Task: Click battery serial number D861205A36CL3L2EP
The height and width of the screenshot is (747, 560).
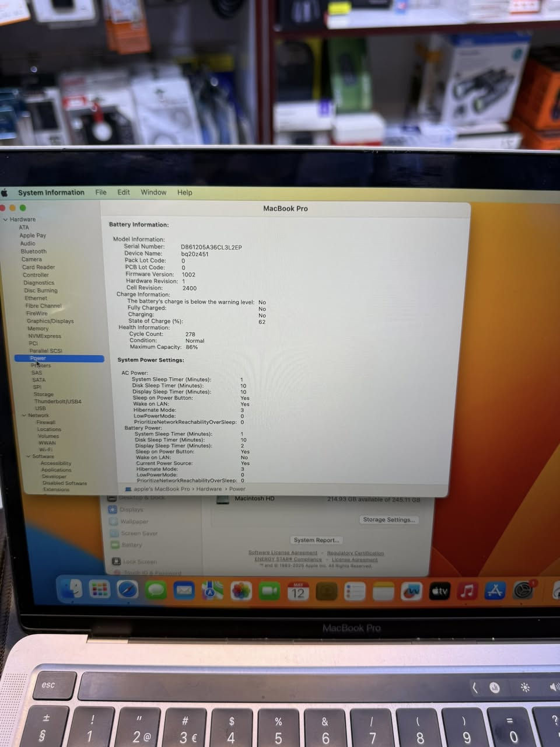Action: 211,247
